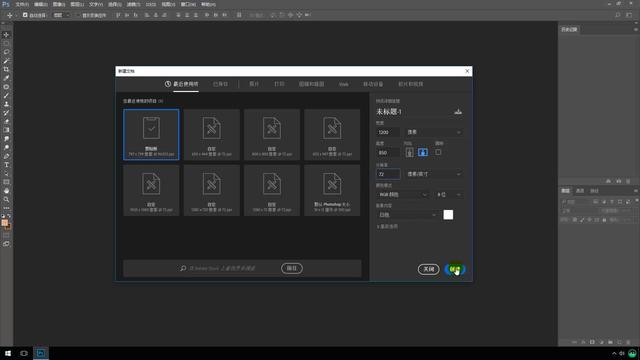This screenshot has height=360, width=640.
Task: Toggle layer filtering switch in Layers panel
Action: click(x=636, y=201)
